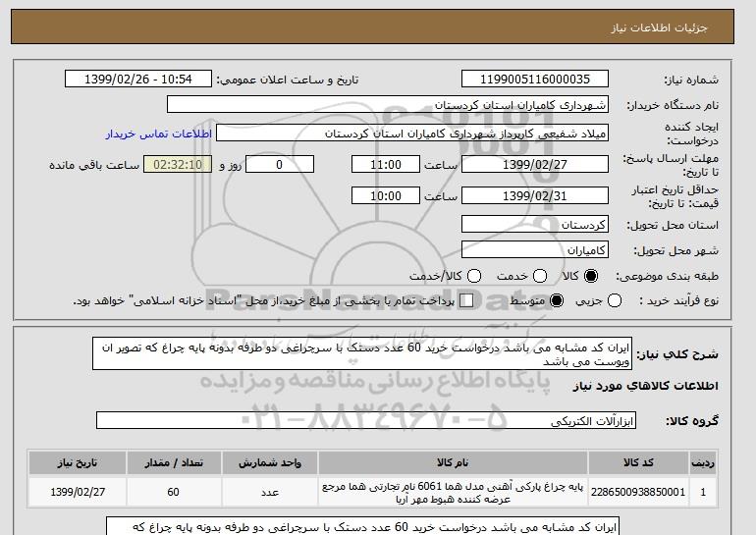Click the نام کالا column header
This screenshot has height=535, width=756.
[453, 462]
